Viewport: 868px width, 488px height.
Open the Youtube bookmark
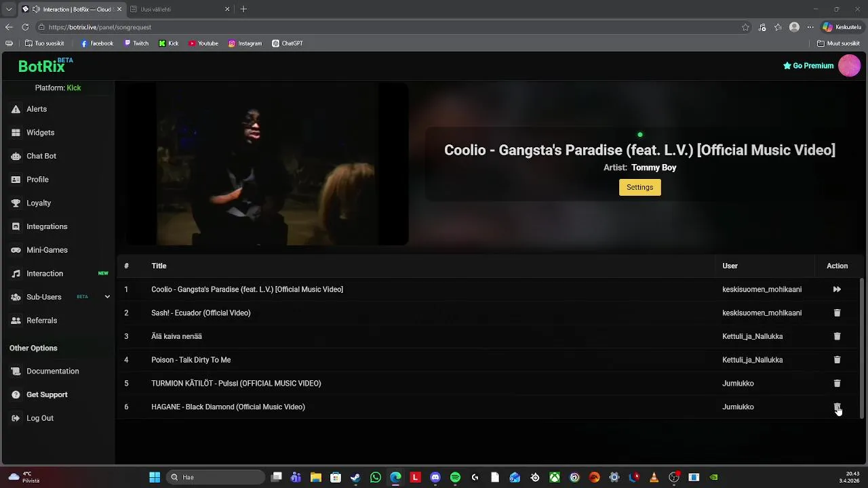203,43
